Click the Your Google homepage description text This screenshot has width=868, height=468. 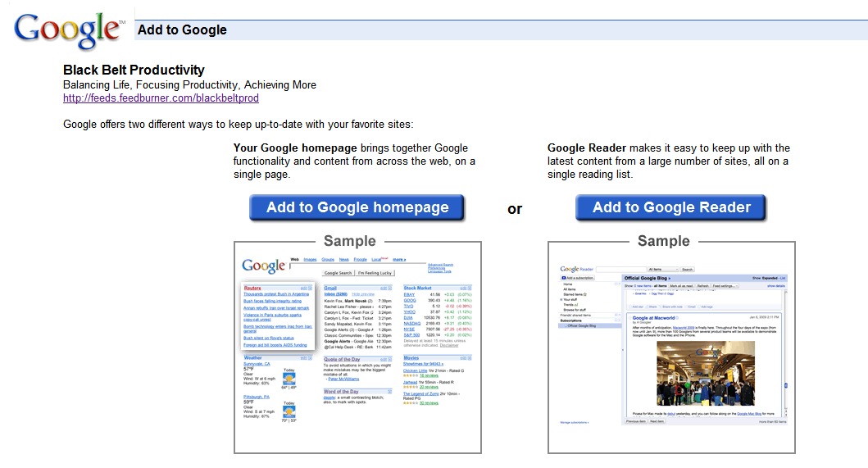pos(354,161)
